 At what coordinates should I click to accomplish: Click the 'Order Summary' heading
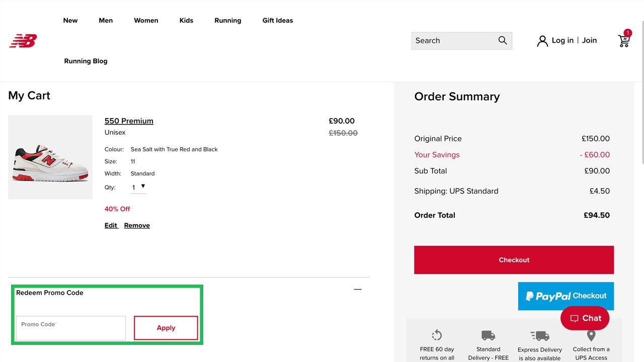[x=457, y=97]
